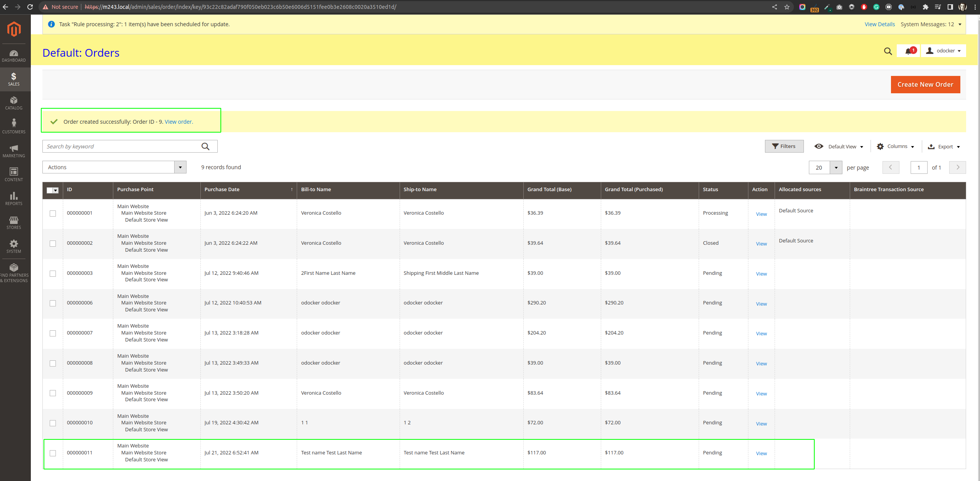Open the Content sidebar menu
The image size is (980, 481).
click(x=14, y=175)
